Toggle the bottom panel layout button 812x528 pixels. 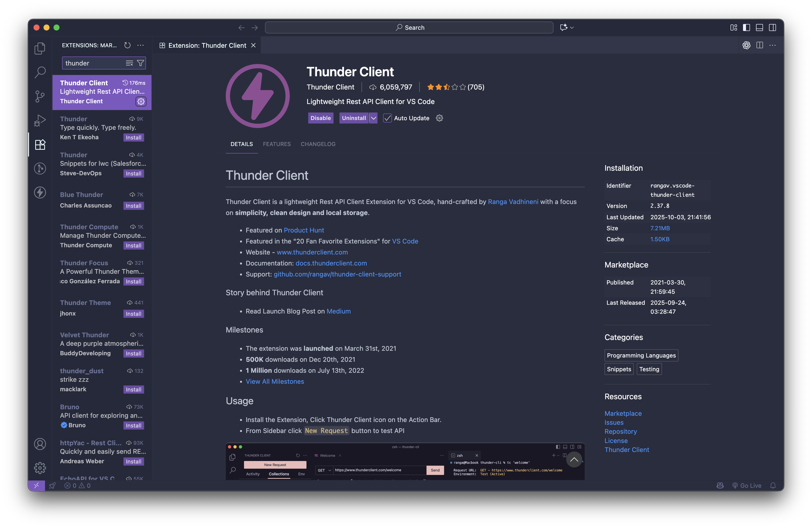759,28
